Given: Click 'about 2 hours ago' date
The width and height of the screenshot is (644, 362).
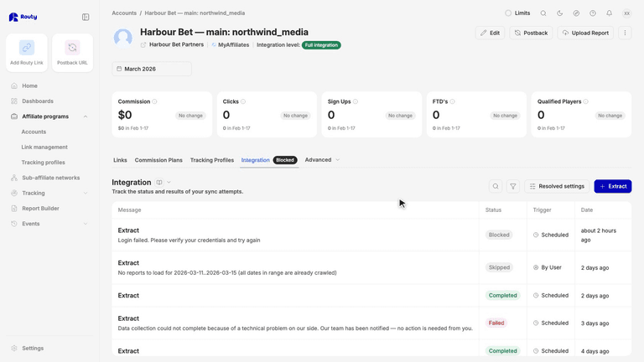Looking at the screenshot, I should (x=599, y=235).
